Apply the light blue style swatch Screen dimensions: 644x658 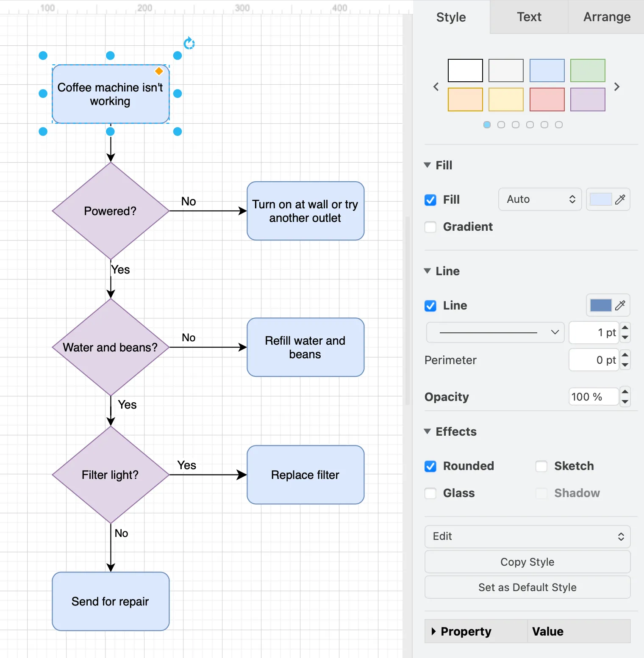[547, 70]
